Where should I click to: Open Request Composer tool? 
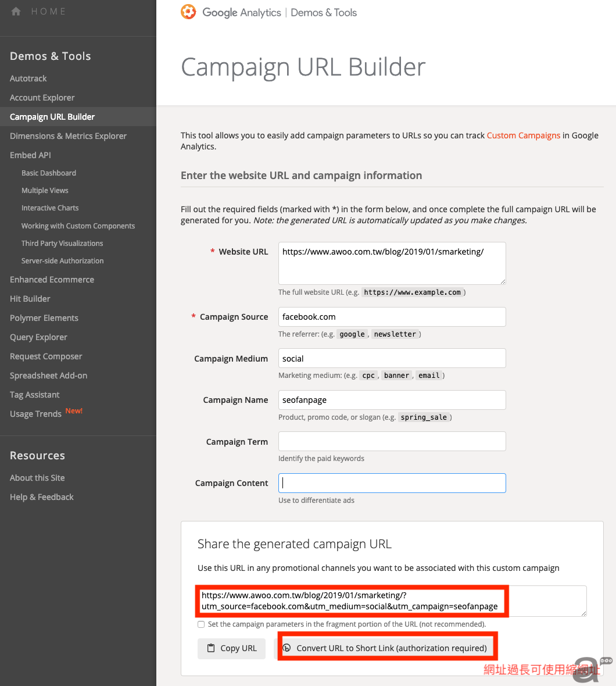click(46, 356)
